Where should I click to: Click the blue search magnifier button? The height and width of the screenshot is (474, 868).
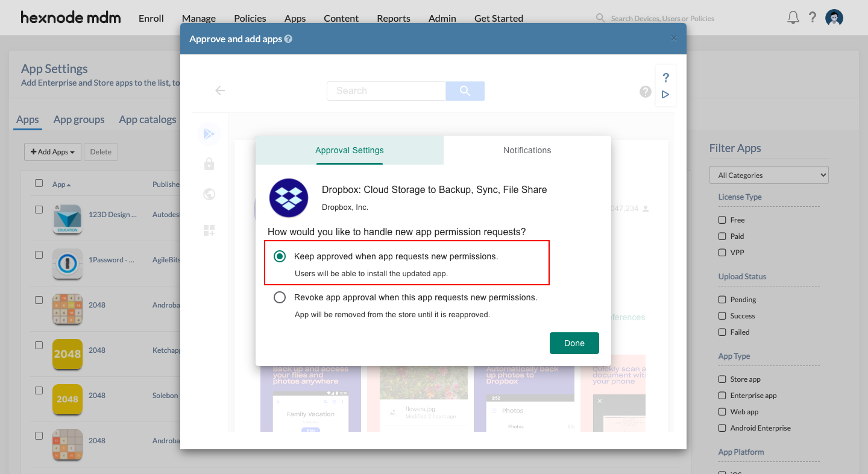click(465, 90)
